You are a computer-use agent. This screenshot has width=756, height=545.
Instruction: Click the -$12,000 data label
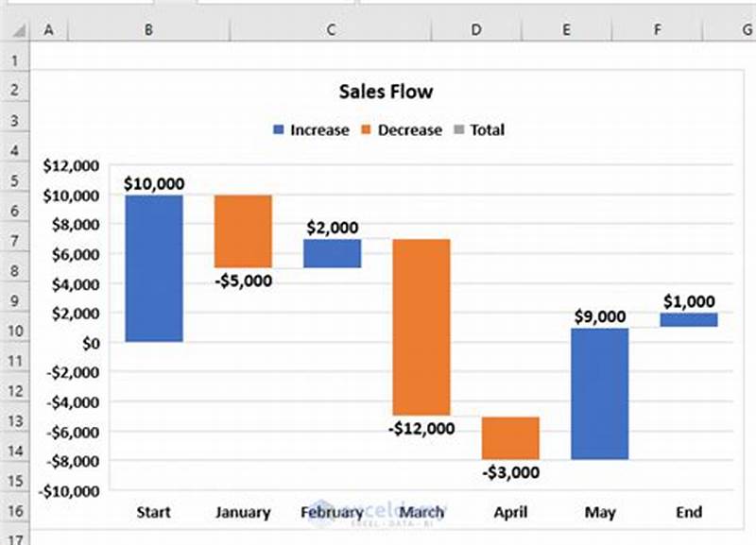pyautogui.click(x=421, y=427)
